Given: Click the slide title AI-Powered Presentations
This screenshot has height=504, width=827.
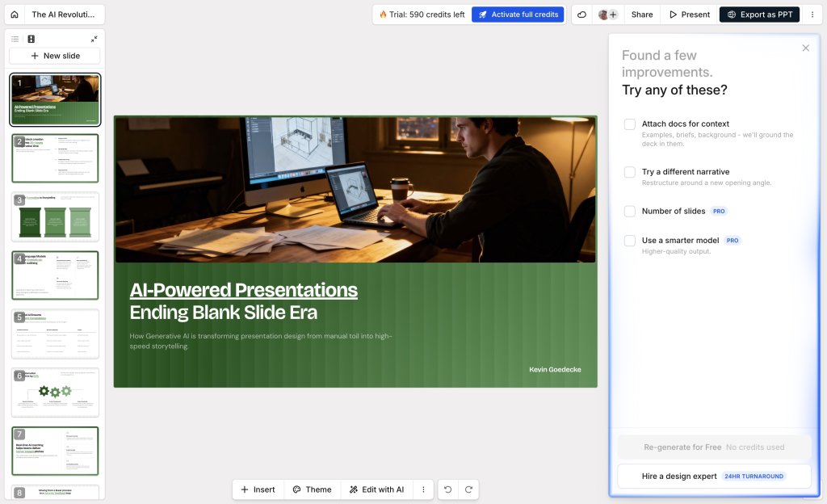Looking at the screenshot, I should tap(244, 290).
